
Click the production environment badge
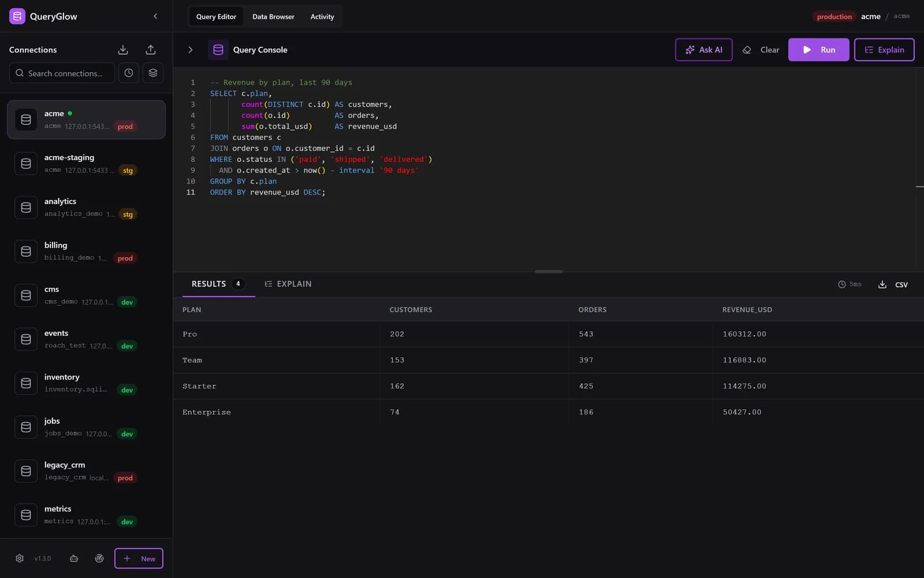[x=834, y=17]
